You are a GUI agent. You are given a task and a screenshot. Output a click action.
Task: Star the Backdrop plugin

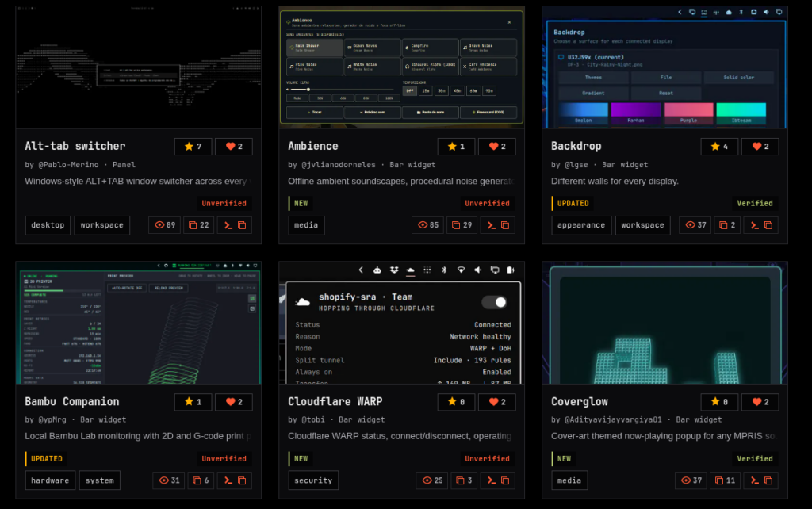tap(718, 147)
